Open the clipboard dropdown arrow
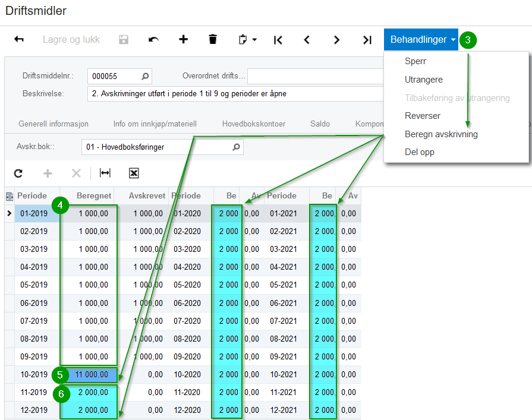 254,40
